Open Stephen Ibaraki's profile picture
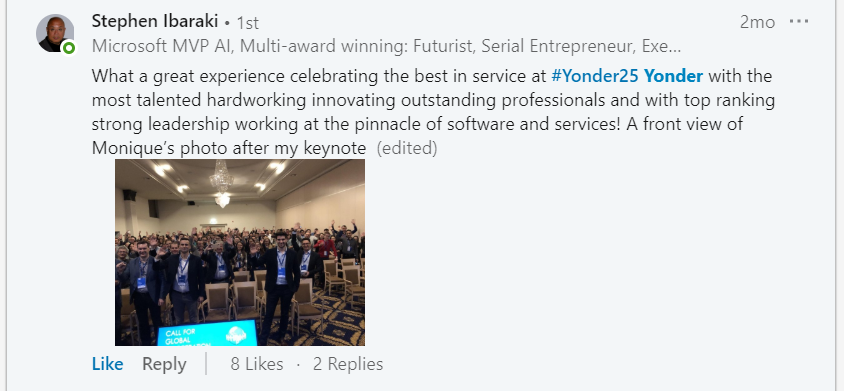The height and width of the screenshot is (391, 844). tap(55, 33)
